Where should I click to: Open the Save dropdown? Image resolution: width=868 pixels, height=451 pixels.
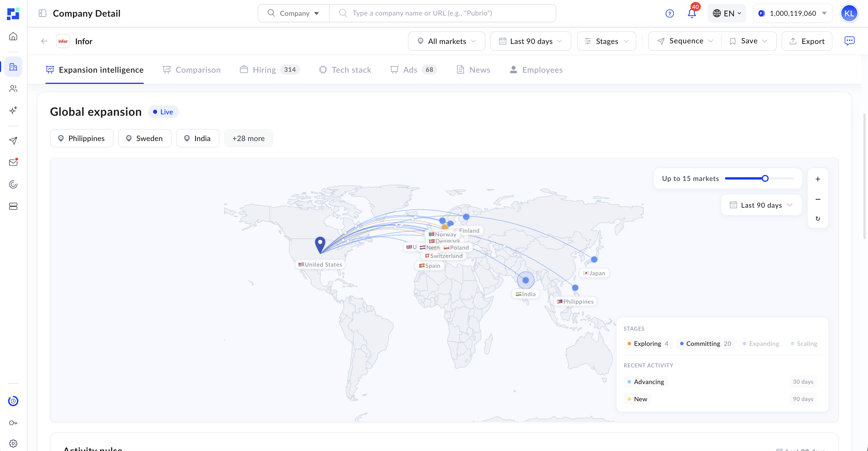749,41
